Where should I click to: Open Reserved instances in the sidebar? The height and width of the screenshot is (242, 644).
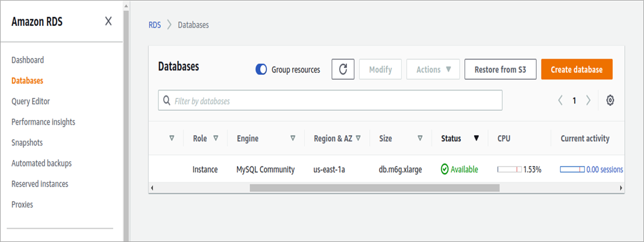tap(40, 183)
